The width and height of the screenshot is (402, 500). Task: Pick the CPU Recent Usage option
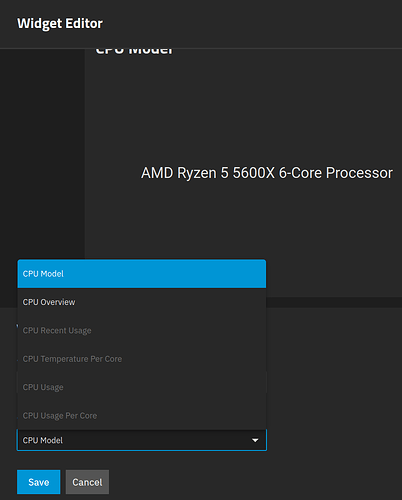(x=142, y=330)
